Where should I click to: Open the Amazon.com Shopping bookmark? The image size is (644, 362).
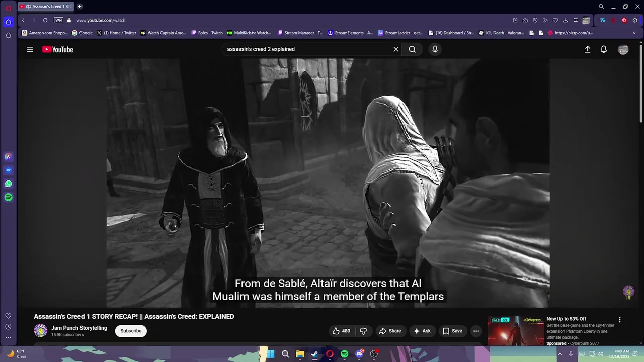(x=45, y=33)
